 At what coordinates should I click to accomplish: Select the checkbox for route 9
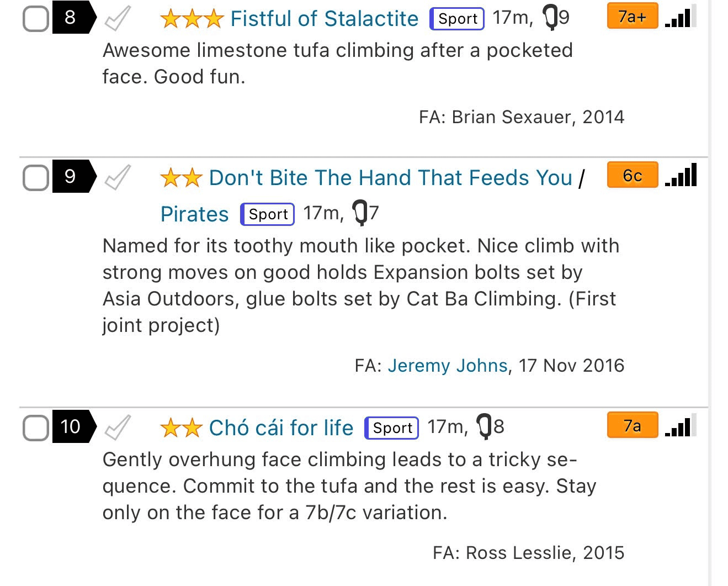pyautogui.click(x=36, y=177)
